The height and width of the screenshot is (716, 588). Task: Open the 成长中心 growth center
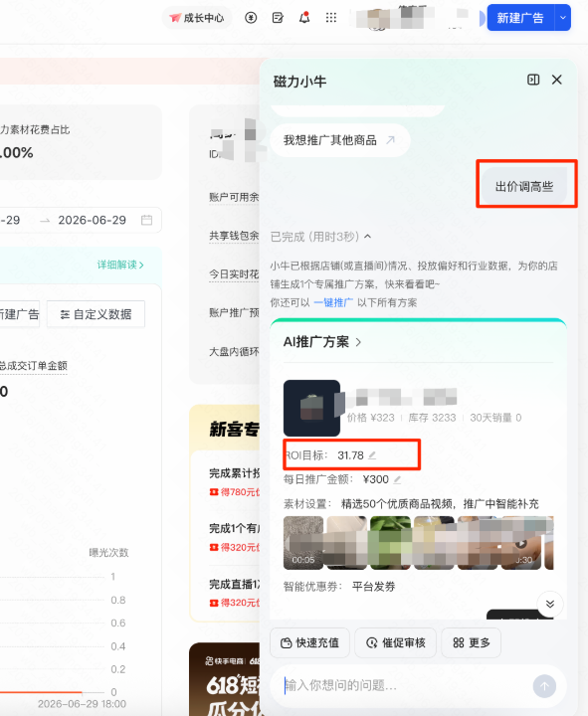pyautogui.click(x=197, y=18)
